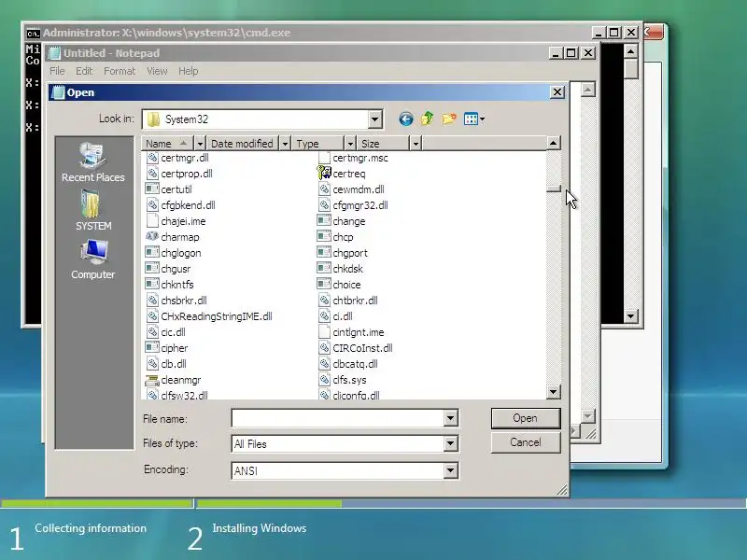Sort files by the Type column header
The width and height of the screenshot is (747, 560).
point(317,144)
